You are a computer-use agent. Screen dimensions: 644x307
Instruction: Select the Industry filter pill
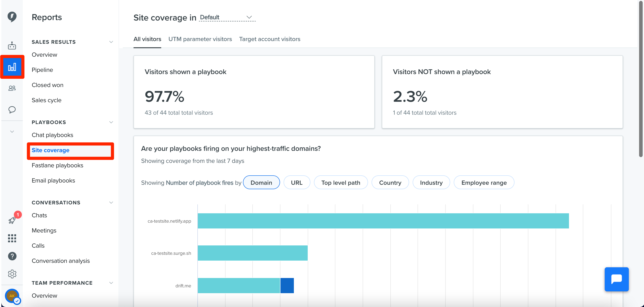tap(431, 183)
